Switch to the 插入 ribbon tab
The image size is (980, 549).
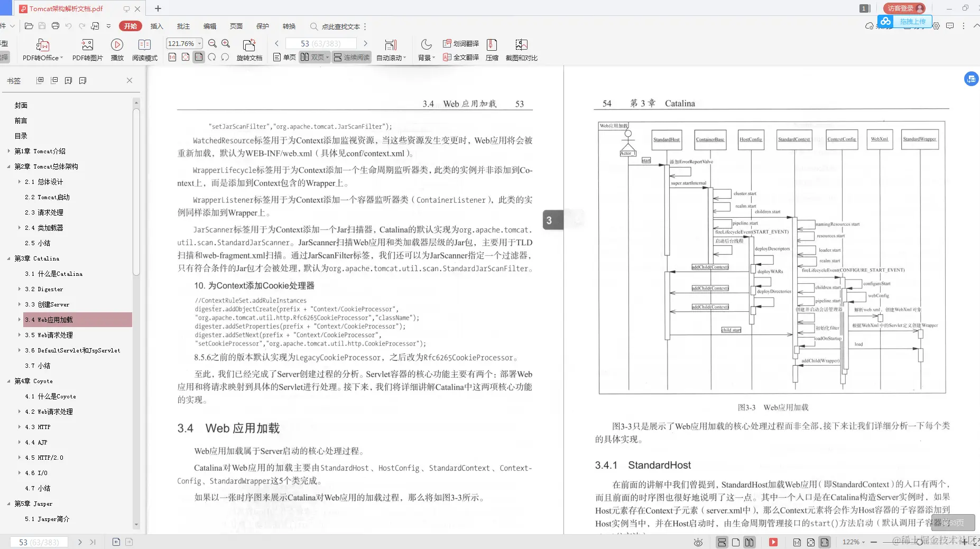[156, 26]
